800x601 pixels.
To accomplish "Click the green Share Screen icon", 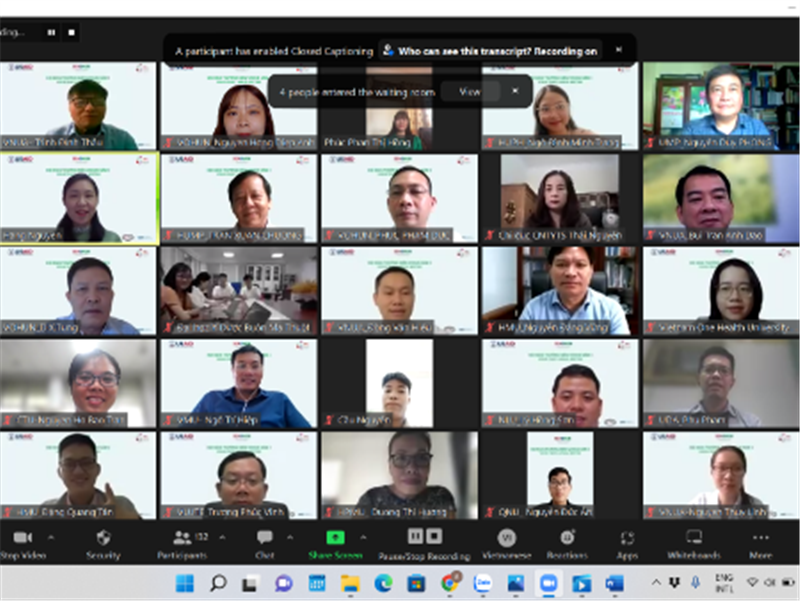I will (336, 538).
